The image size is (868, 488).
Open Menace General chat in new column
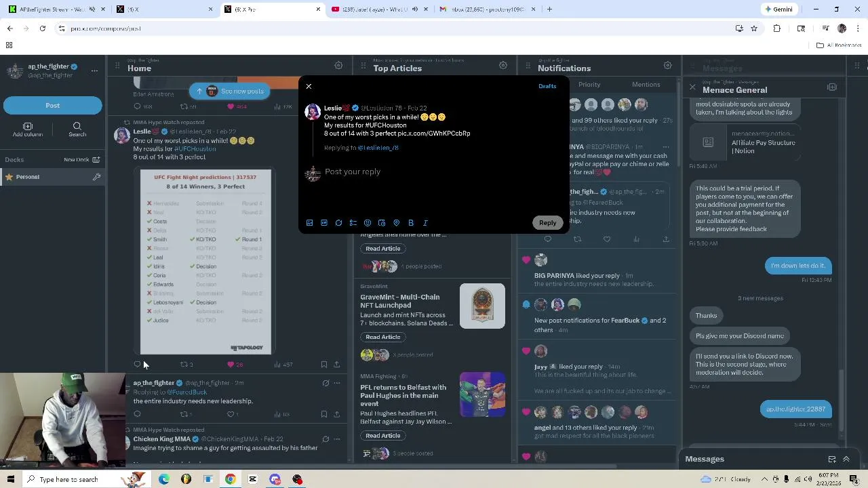pos(832,87)
